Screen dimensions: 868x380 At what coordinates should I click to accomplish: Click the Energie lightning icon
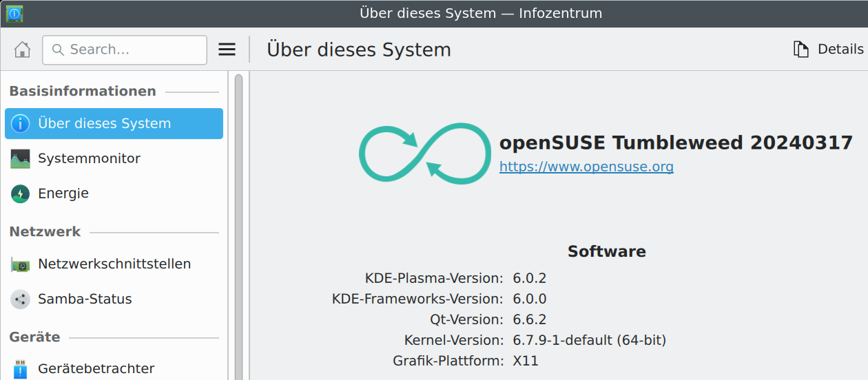[21, 194]
